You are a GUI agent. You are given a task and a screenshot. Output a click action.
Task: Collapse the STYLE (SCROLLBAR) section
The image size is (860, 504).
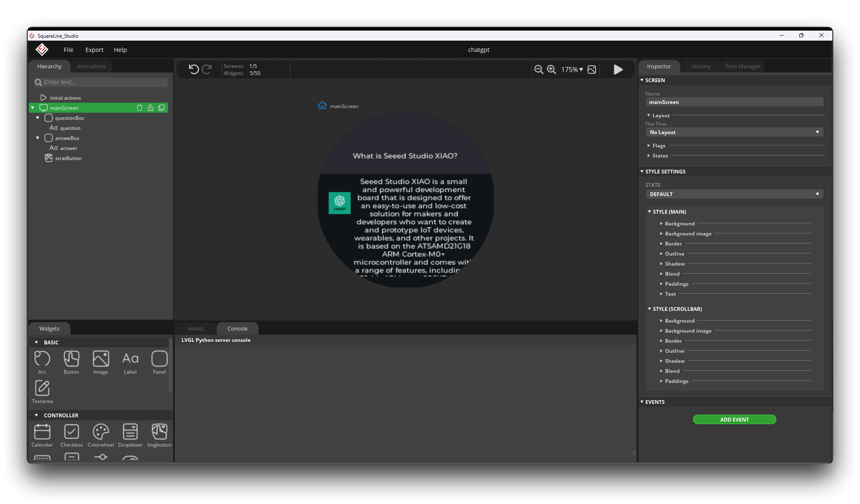coord(650,309)
